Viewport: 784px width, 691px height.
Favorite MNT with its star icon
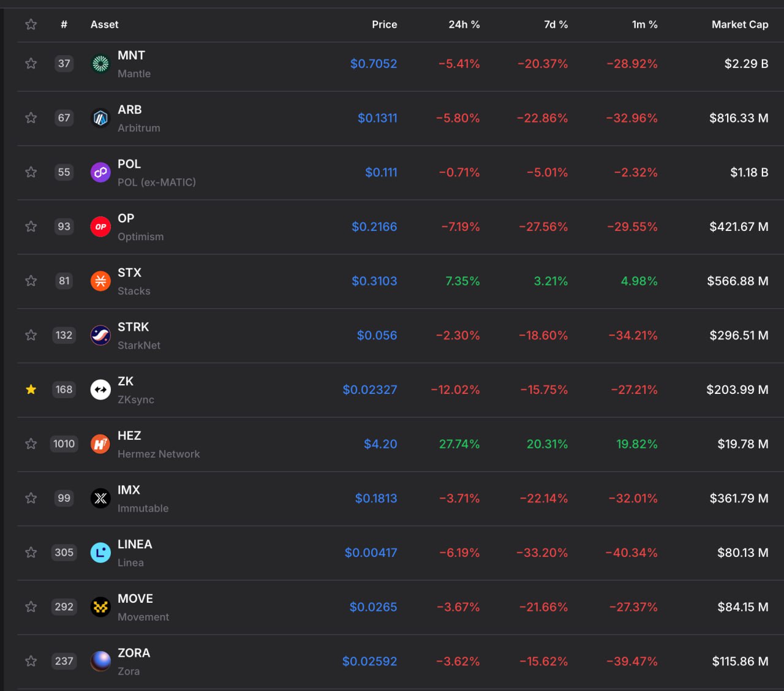(31, 64)
